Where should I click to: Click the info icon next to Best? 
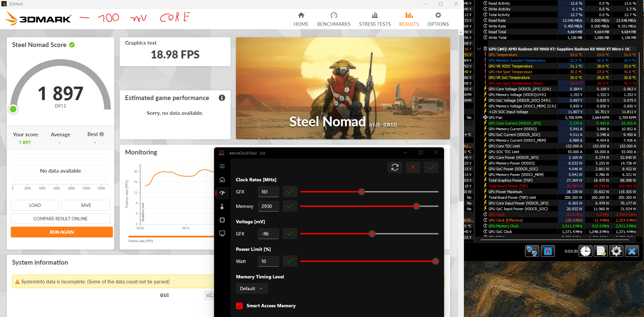point(102,134)
